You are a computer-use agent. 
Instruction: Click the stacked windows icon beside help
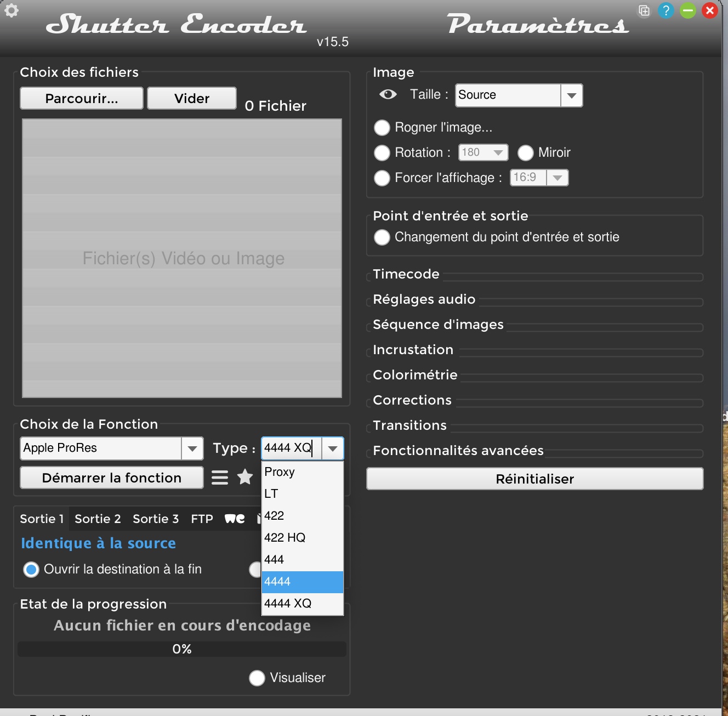coord(644,10)
